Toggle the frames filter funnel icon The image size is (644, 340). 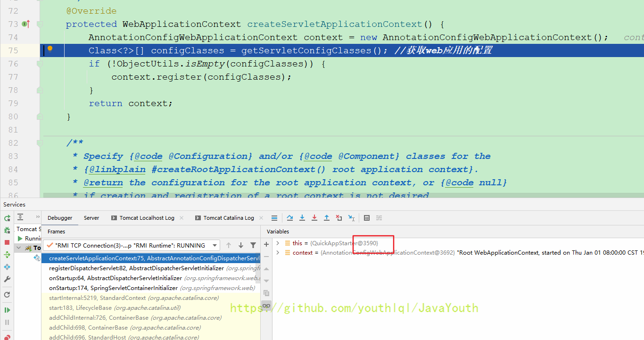[x=253, y=245]
